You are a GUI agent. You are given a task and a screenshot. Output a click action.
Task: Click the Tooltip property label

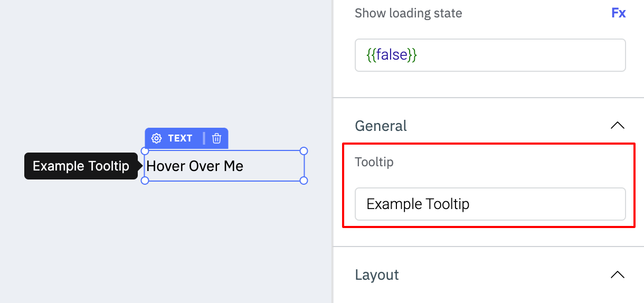(374, 162)
